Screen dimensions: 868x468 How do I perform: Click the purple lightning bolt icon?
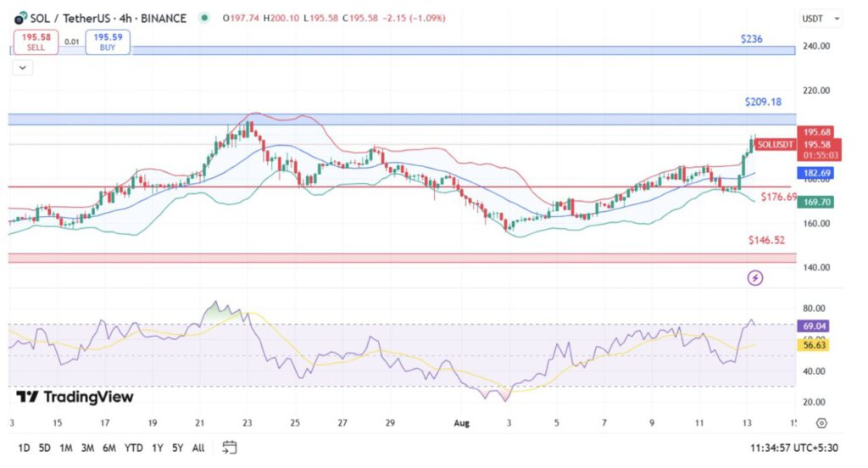click(754, 278)
